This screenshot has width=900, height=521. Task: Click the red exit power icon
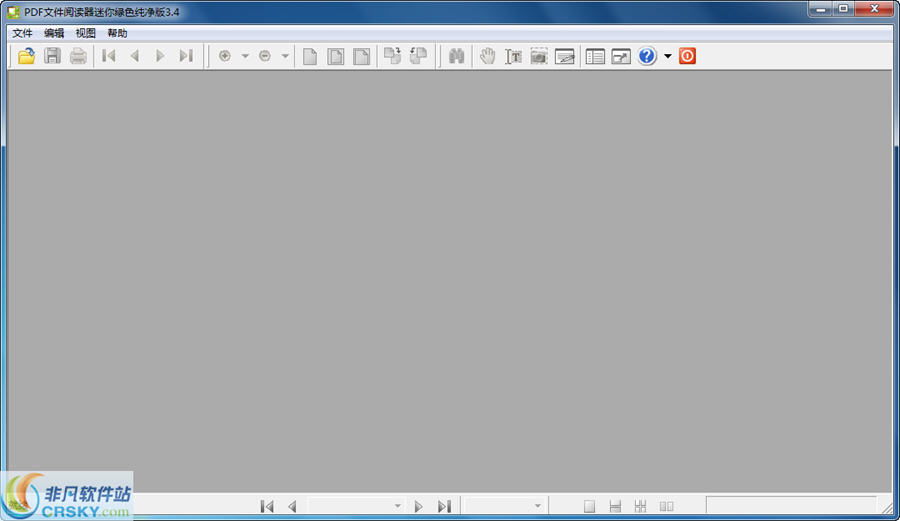[x=687, y=56]
